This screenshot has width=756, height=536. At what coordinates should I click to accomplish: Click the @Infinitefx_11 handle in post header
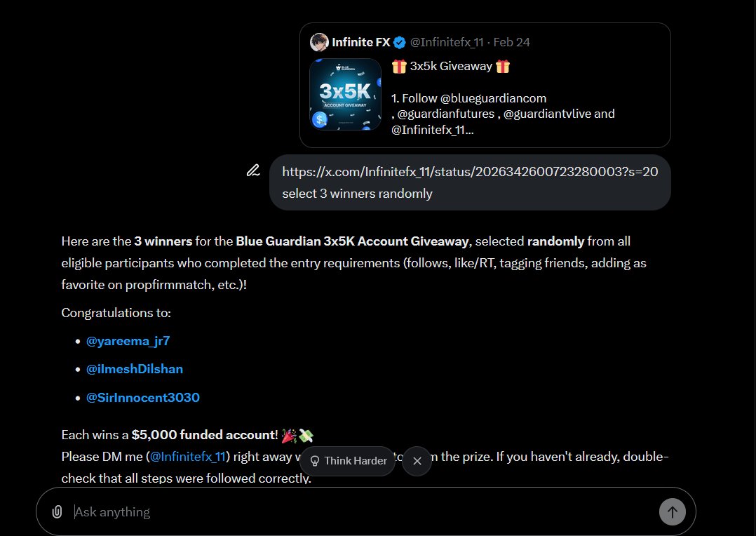point(447,43)
